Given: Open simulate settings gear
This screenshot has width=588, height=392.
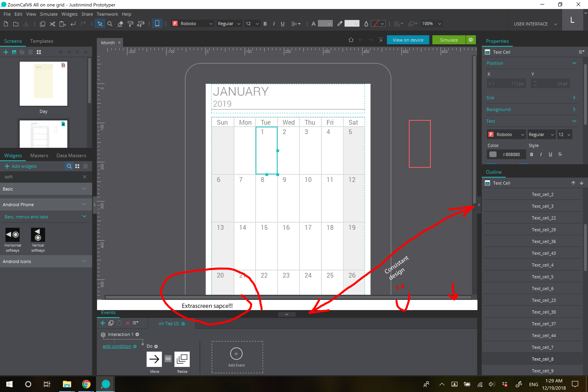Looking at the screenshot, I should point(471,40).
